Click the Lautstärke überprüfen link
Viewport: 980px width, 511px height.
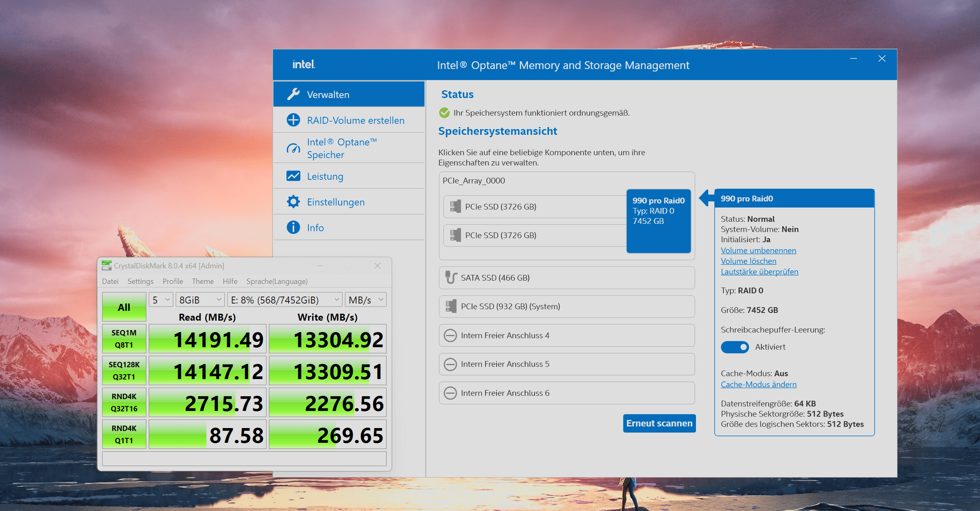760,272
